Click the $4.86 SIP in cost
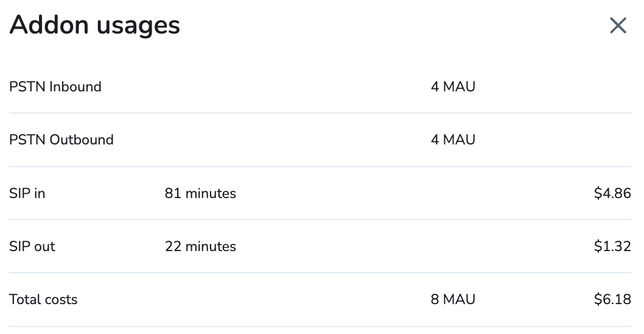This screenshot has height=334, width=644. point(612,194)
